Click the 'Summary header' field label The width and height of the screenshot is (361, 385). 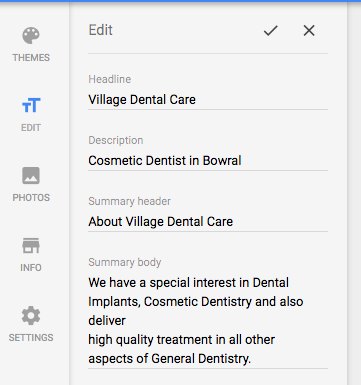coord(129,201)
